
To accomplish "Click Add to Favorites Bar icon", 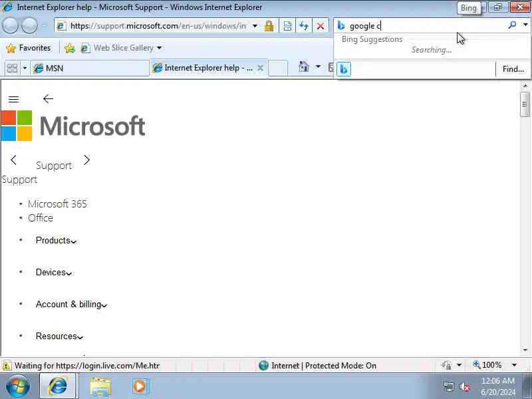I will tap(70, 48).
